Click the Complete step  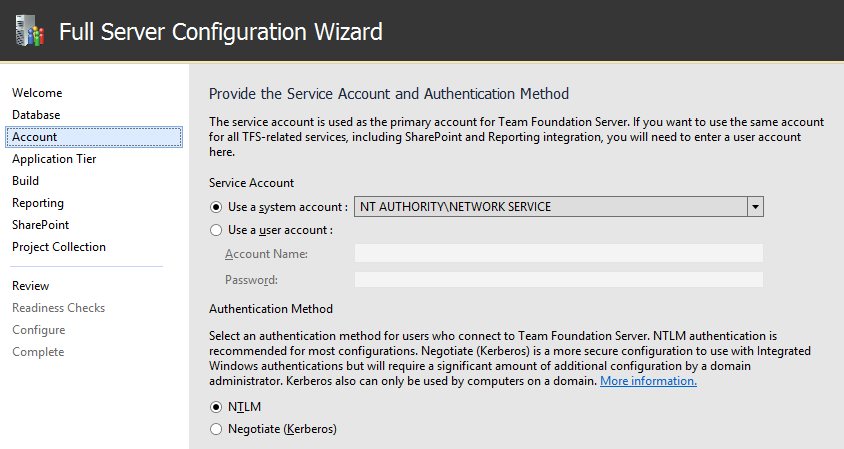pos(38,352)
